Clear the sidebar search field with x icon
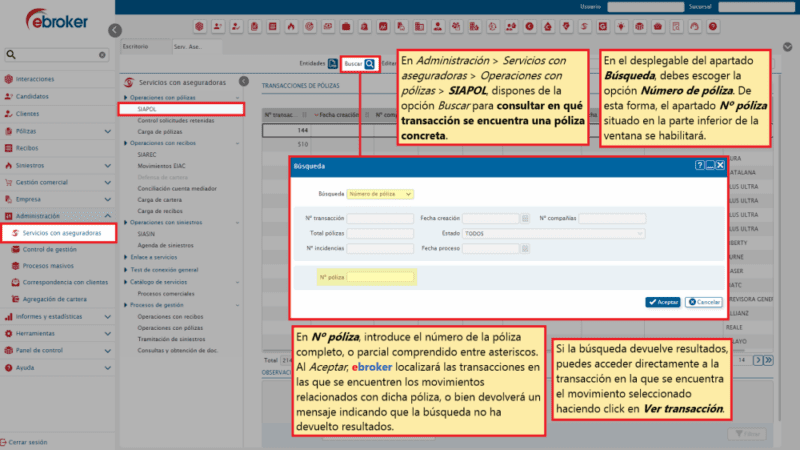800x450 pixels. click(x=102, y=55)
